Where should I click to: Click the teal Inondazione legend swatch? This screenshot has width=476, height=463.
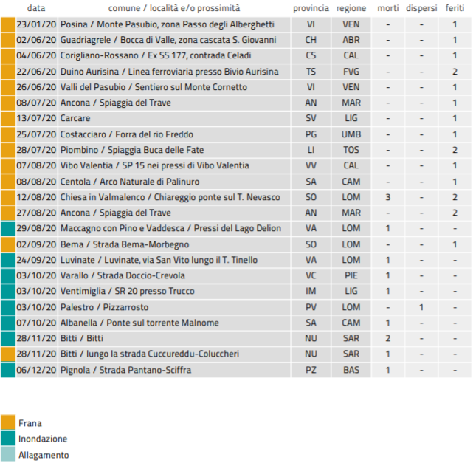pyautogui.click(x=8, y=439)
